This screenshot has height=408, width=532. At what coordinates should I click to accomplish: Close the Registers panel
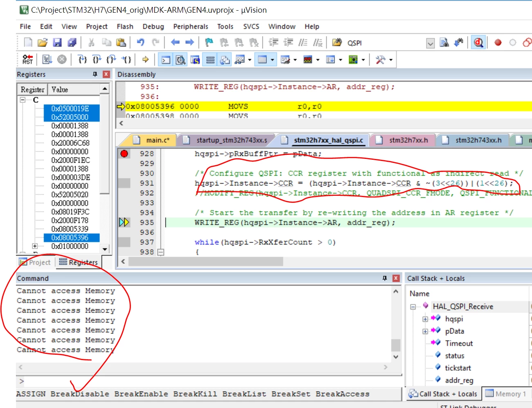coord(106,74)
